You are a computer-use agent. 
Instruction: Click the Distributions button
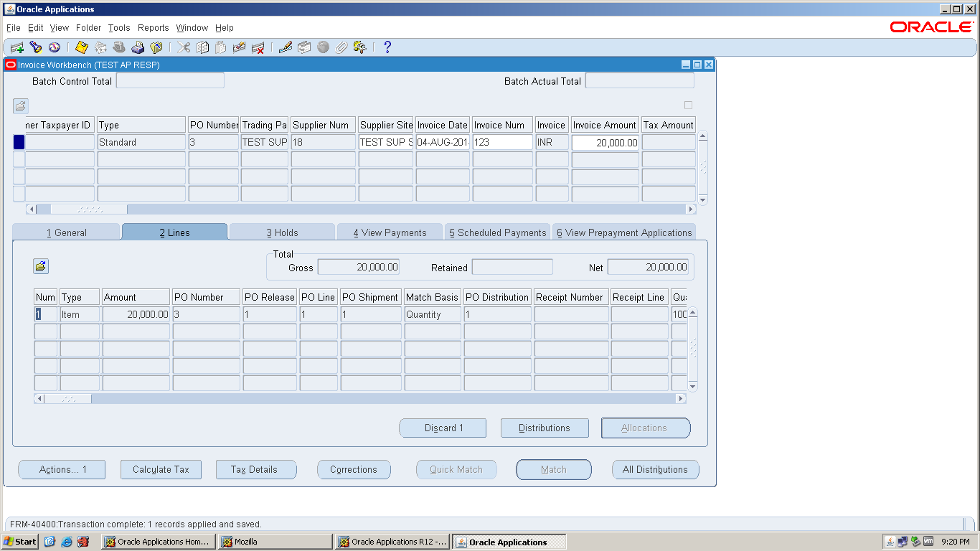pos(545,428)
